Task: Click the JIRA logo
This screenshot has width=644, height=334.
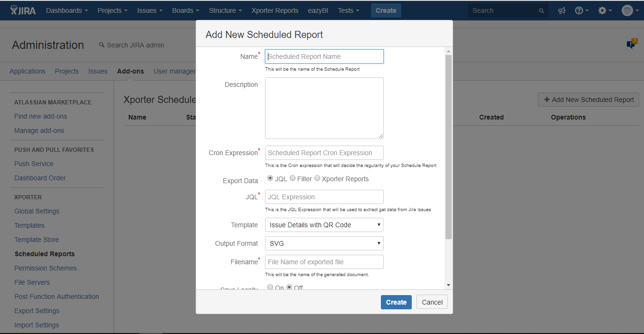Action: click(x=23, y=10)
